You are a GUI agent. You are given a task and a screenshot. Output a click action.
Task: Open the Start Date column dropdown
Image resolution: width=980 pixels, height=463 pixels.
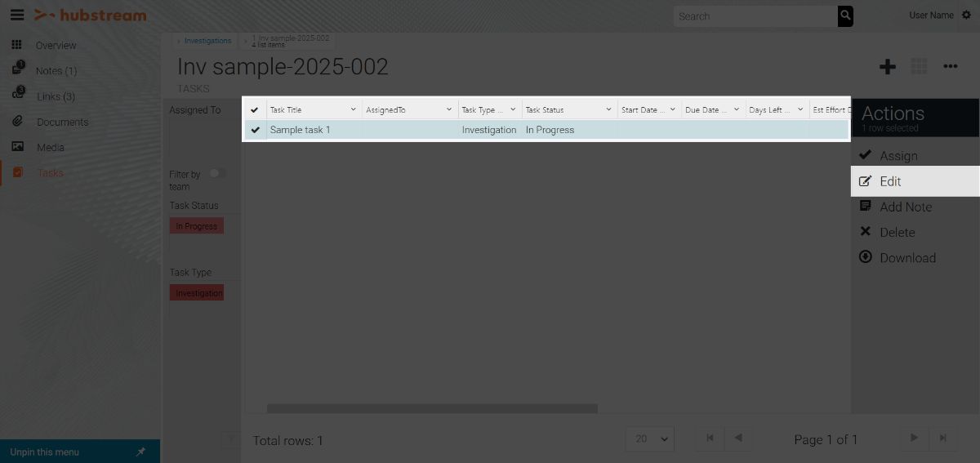click(x=673, y=109)
